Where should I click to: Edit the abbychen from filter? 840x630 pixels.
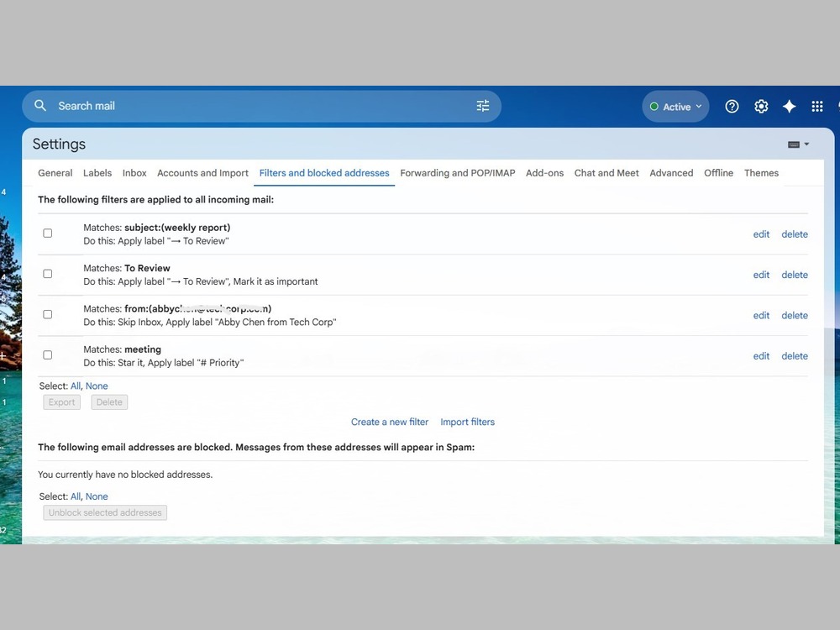tap(761, 316)
